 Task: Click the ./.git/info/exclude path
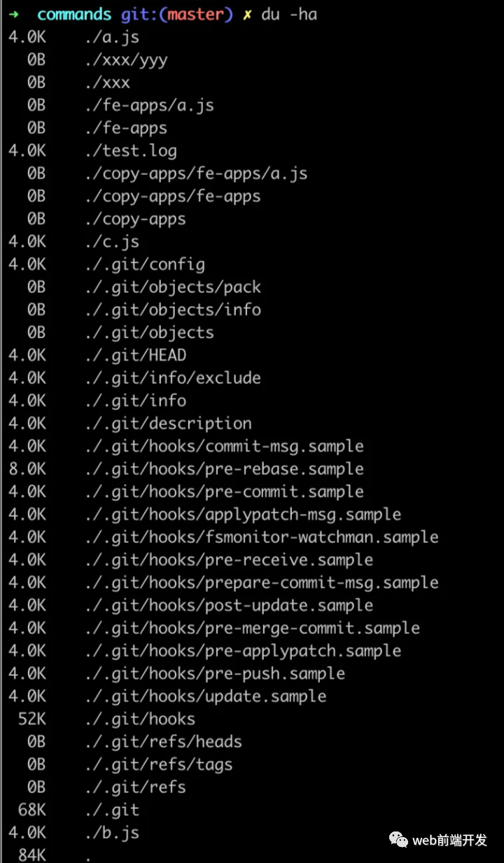(x=172, y=378)
